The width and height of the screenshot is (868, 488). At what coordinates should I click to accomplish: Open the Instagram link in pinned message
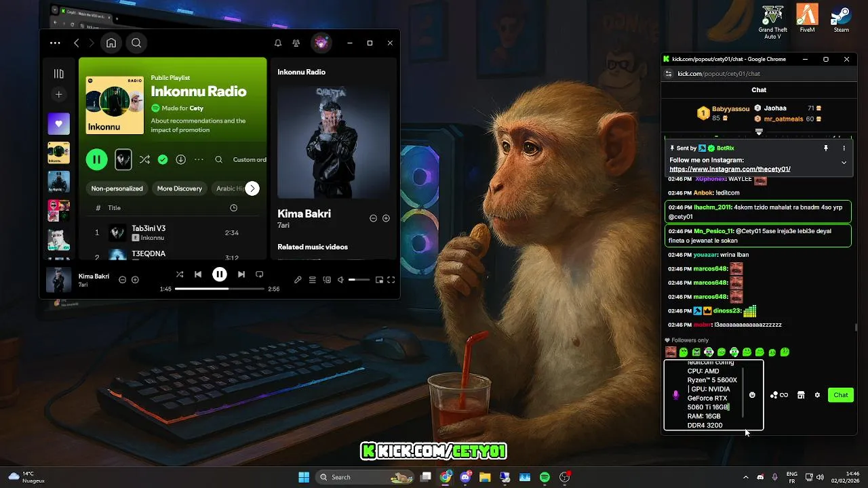pyautogui.click(x=730, y=169)
